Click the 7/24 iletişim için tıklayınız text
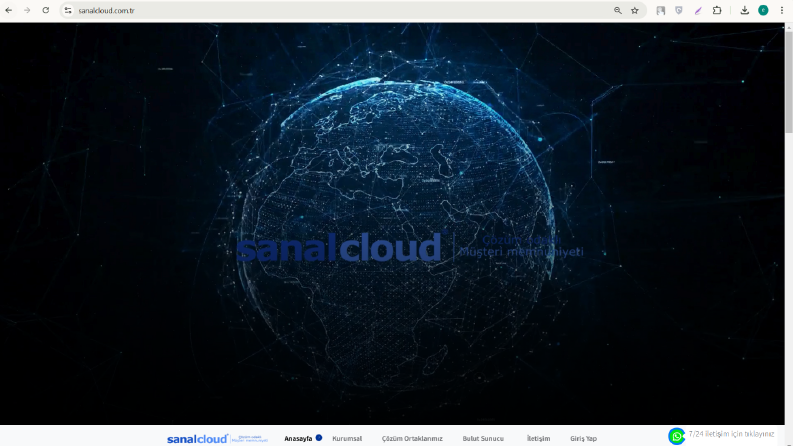The height and width of the screenshot is (446, 793). pos(731,434)
